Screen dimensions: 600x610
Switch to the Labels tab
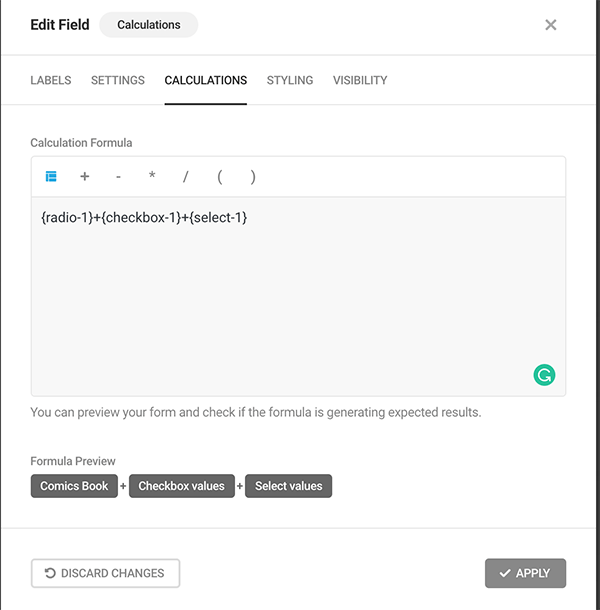[x=51, y=80]
